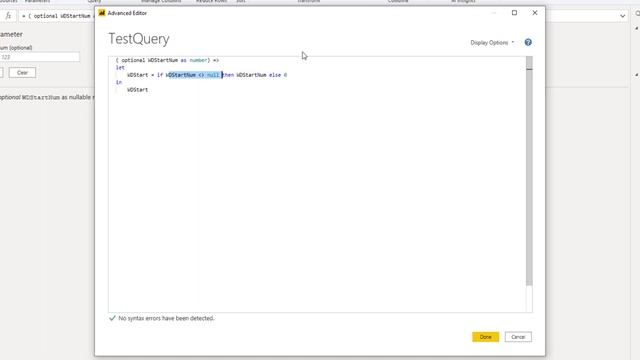Expand the Display Options dropdown

pos(492,42)
